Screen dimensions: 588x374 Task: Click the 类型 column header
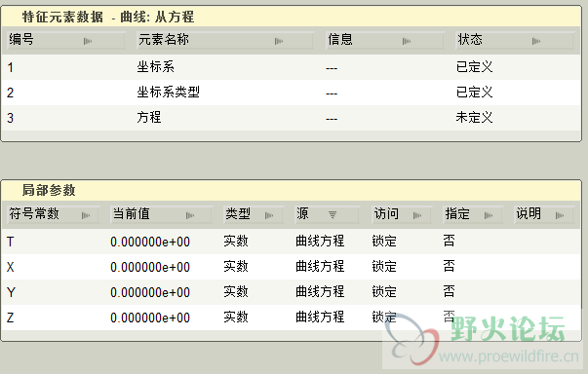pos(254,214)
